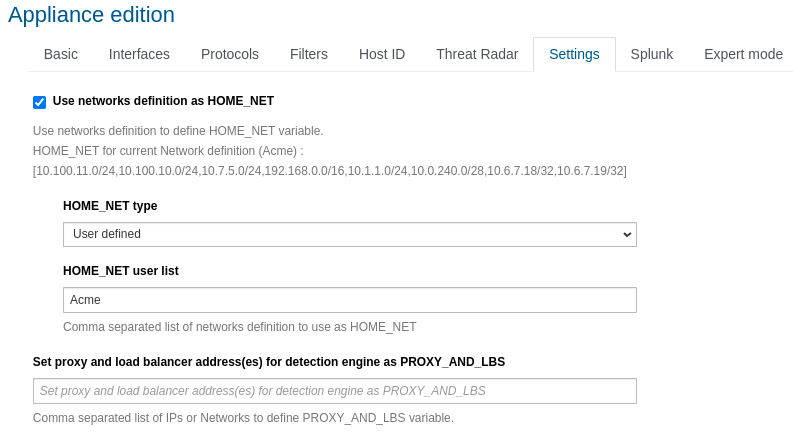
Task: Switch to the Interfaces tab
Action: (139, 54)
